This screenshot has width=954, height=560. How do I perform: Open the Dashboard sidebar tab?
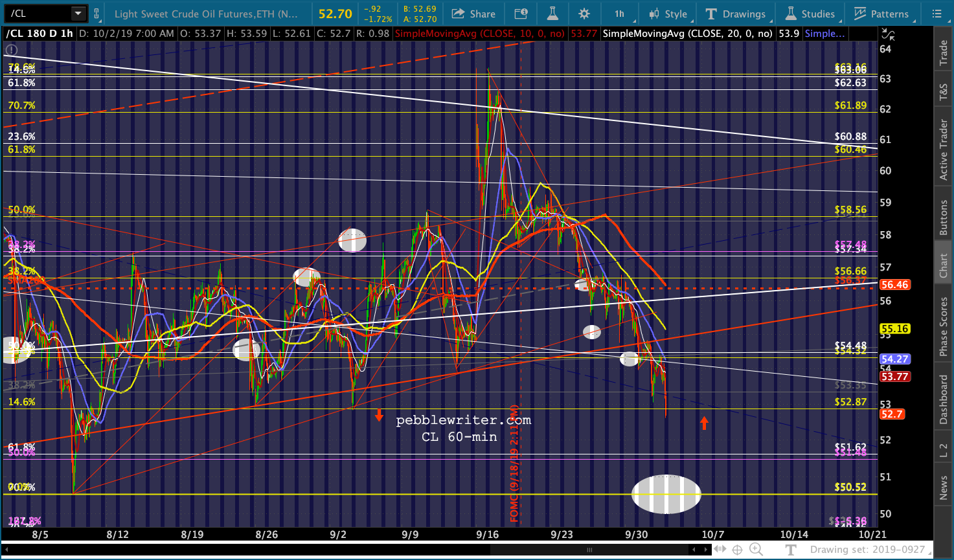click(944, 399)
